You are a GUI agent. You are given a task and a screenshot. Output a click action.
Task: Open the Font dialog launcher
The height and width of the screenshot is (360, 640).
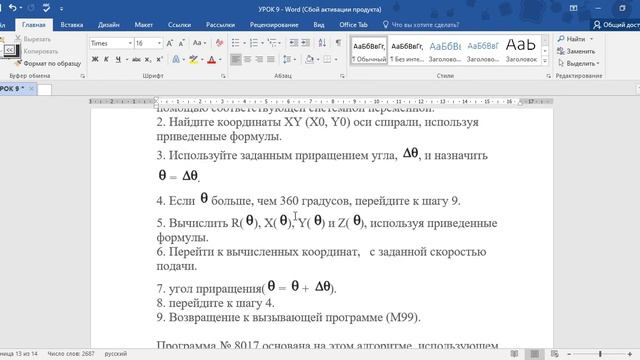click(223, 76)
